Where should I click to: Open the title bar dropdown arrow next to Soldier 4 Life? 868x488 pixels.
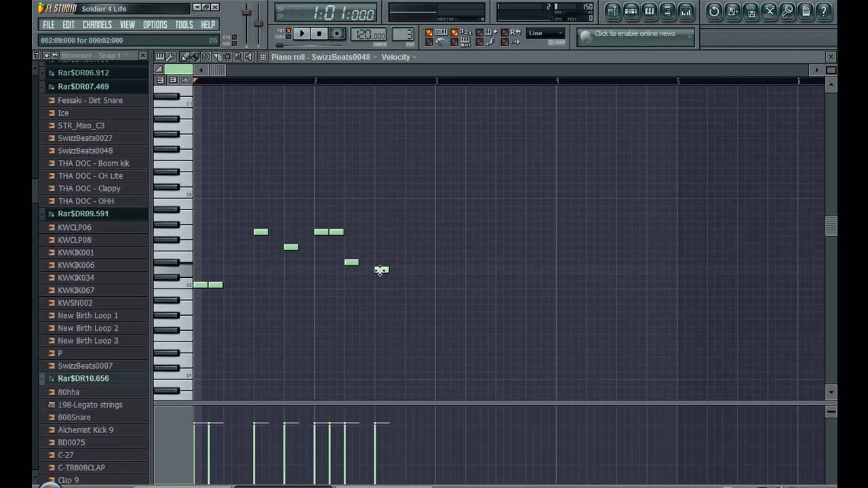point(197,7)
